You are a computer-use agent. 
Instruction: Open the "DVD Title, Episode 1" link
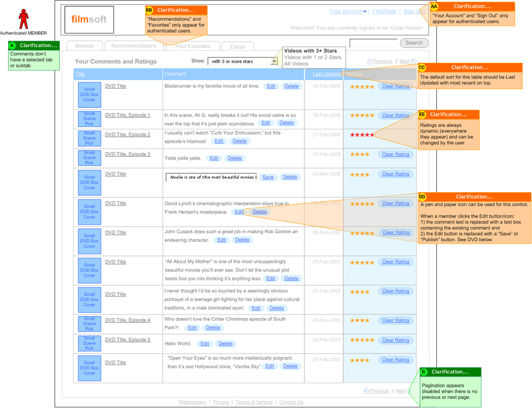point(128,115)
